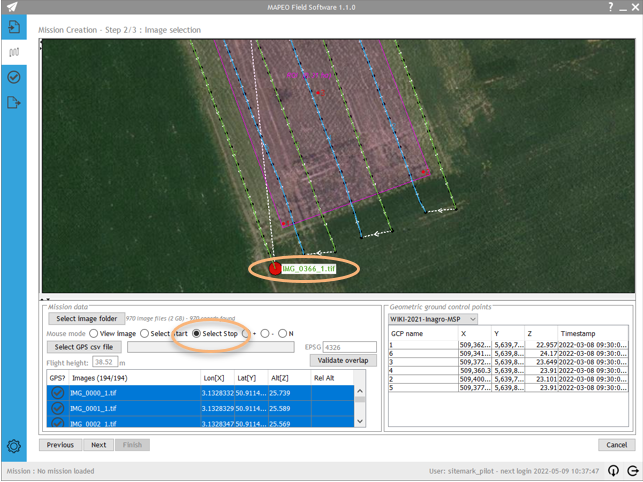Open settings gear in sidebar
This screenshot has height=482, width=643.
click(14, 446)
